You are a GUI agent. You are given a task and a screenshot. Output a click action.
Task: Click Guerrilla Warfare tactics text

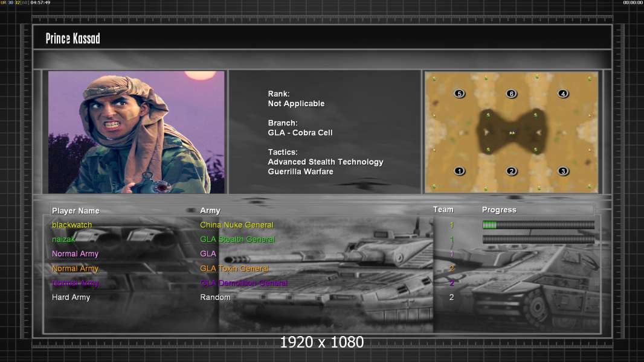(301, 171)
